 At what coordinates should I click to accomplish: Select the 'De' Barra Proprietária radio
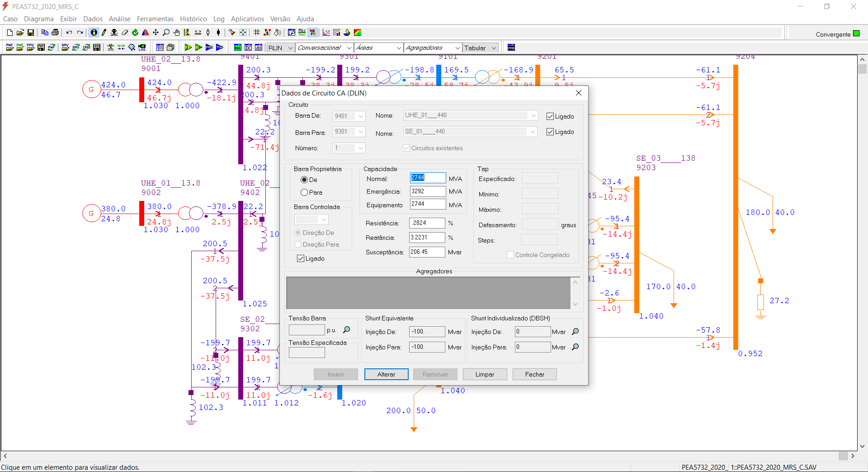(304, 180)
